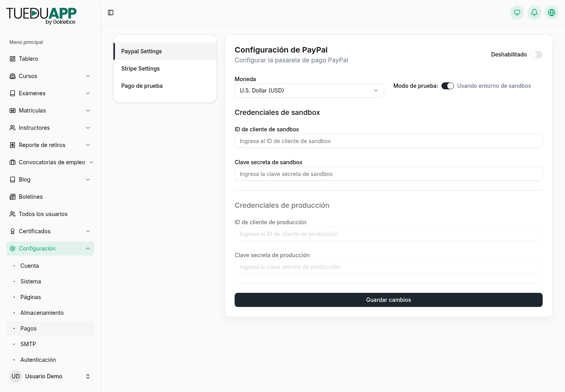Focus the Clave secreta de sandbox field
Viewport: 565px width, 392px height.
[388, 174]
